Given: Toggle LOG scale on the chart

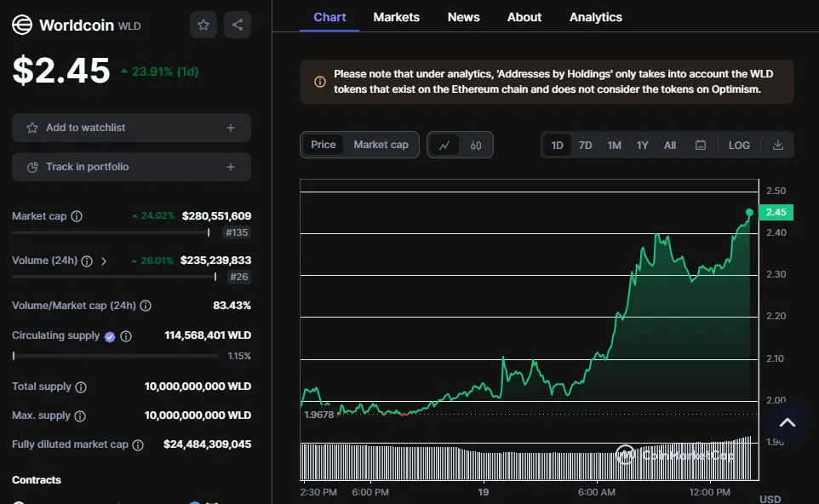Looking at the screenshot, I should click(x=739, y=146).
